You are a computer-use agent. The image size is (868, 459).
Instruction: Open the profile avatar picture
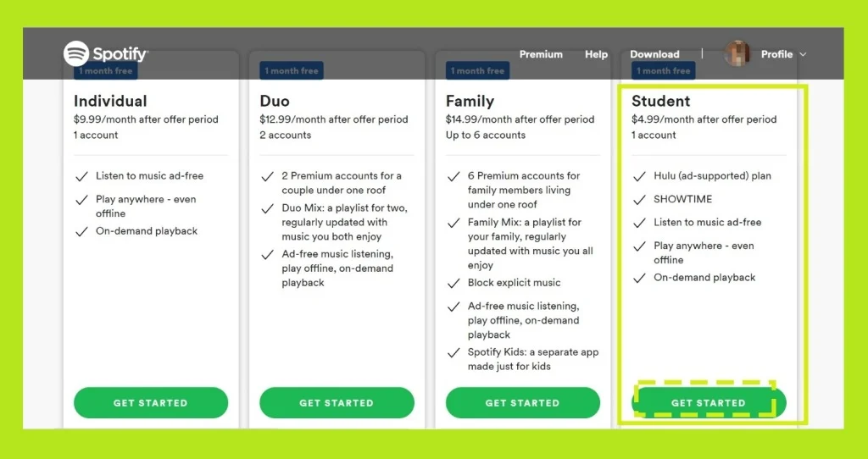[737, 53]
